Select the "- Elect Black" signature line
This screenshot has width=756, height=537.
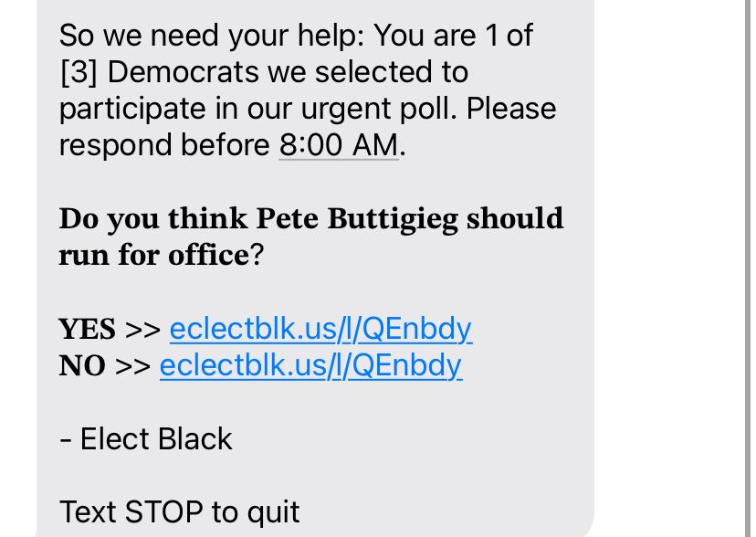145,439
